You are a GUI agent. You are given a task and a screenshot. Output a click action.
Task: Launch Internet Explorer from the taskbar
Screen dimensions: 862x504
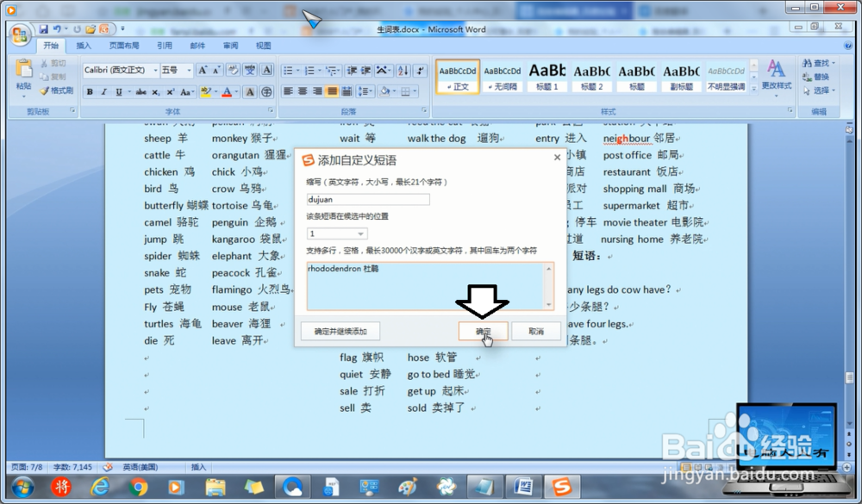click(x=100, y=487)
